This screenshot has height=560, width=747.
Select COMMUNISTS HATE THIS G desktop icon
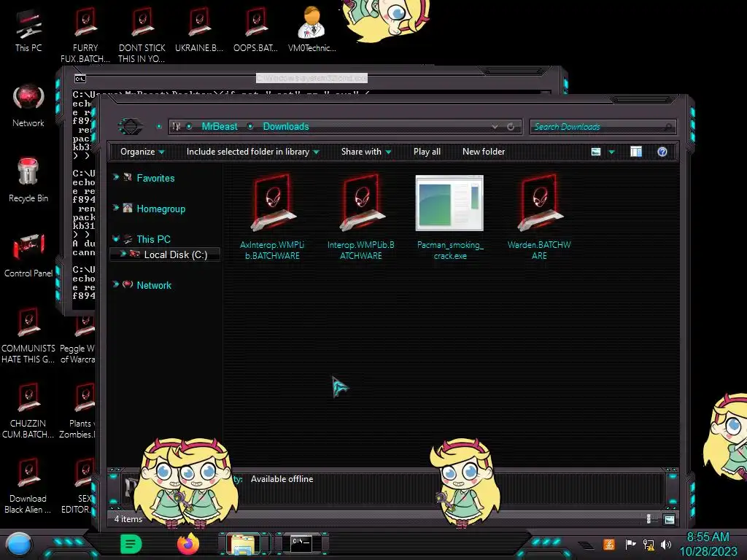pyautogui.click(x=28, y=335)
